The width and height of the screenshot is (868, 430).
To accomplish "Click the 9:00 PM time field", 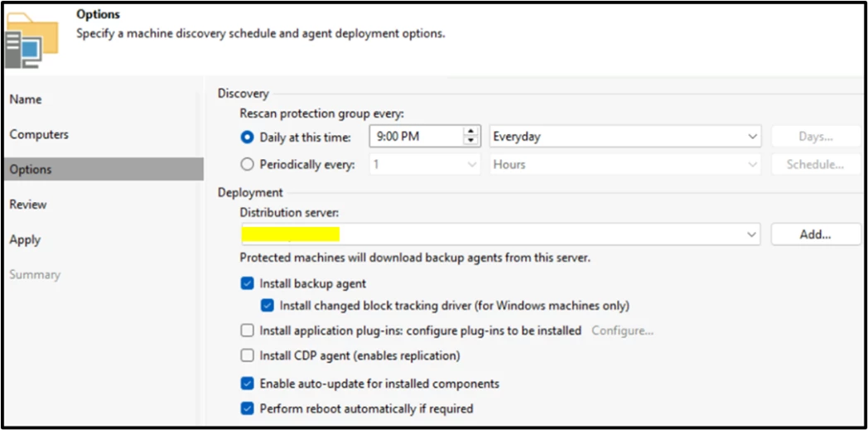I will pos(414,137).
